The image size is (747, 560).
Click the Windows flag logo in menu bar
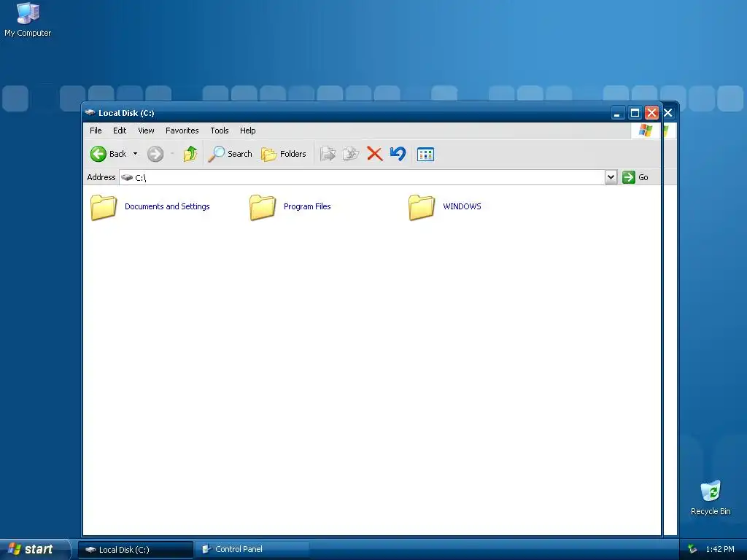(x=646, y=131)
